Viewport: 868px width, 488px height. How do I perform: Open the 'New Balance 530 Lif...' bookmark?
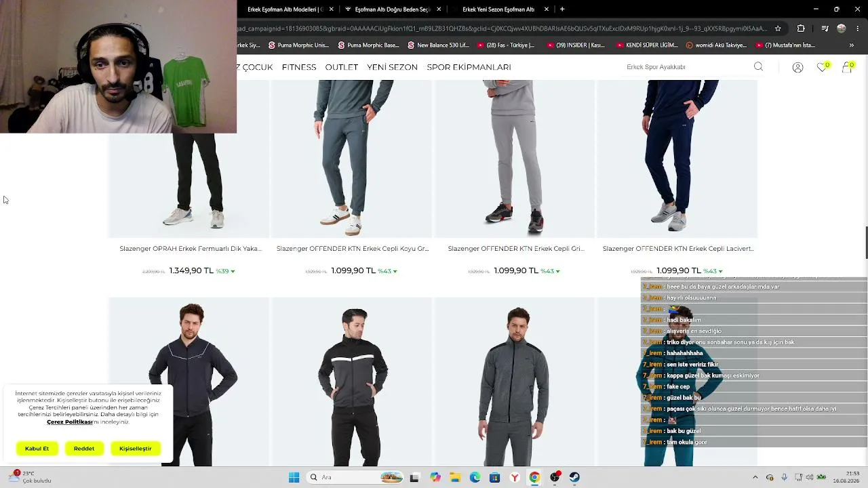(438, 45)
